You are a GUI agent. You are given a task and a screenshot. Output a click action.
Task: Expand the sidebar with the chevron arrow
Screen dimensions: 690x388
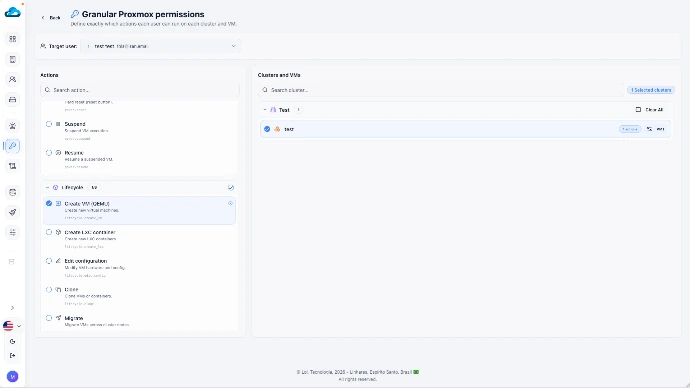tap(12, 307)
